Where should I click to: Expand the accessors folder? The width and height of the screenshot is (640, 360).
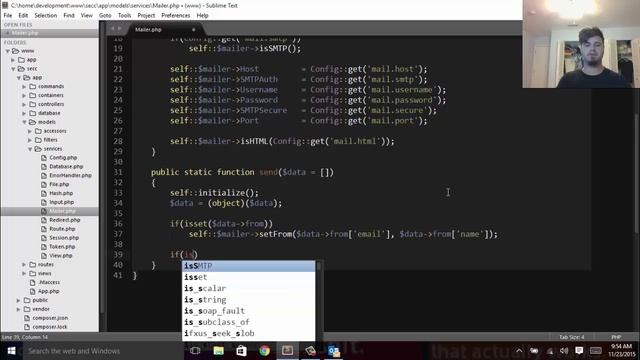point(30,131)
